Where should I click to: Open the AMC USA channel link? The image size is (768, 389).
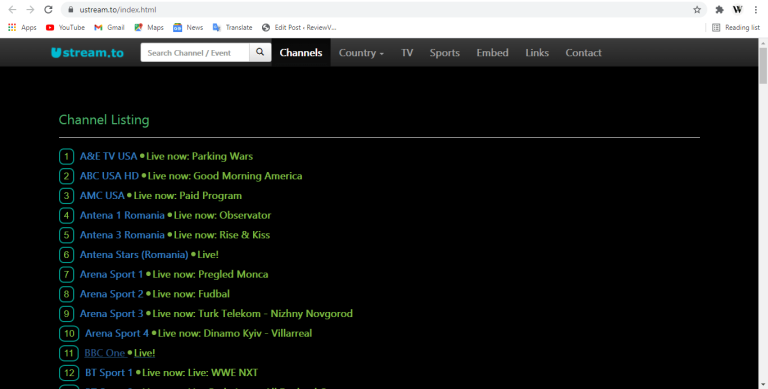coord(102,195)
